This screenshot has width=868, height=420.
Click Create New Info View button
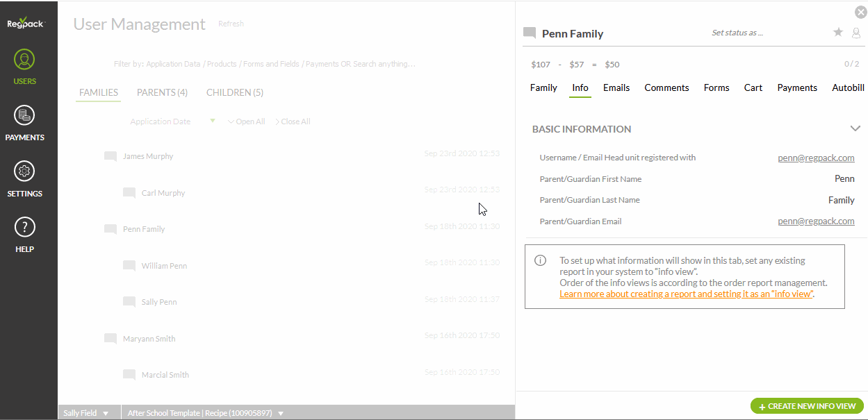tap(807, 406)
